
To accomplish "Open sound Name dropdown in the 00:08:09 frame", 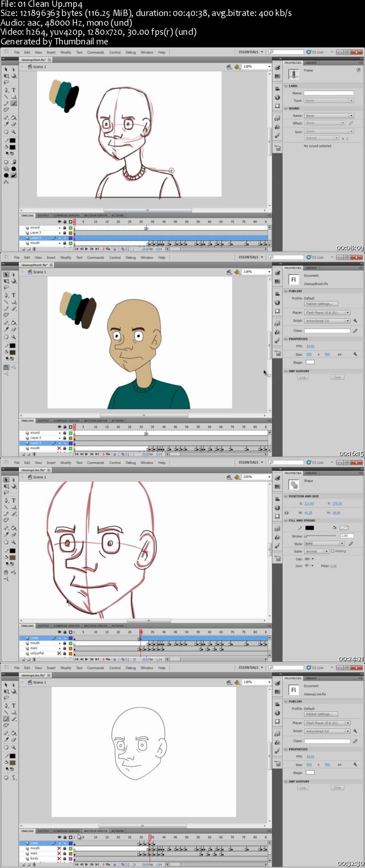I will coord(329,116).
